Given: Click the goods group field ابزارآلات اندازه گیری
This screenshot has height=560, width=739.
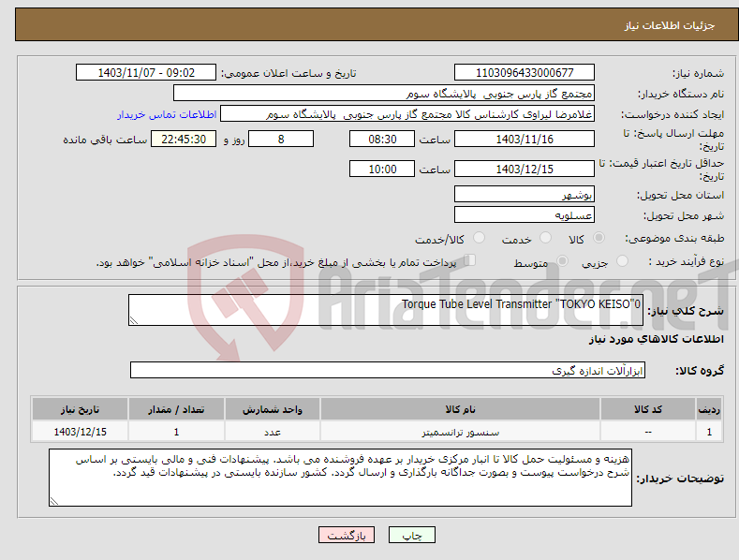Looking at the screenshot, I should [x=388, y=370].
